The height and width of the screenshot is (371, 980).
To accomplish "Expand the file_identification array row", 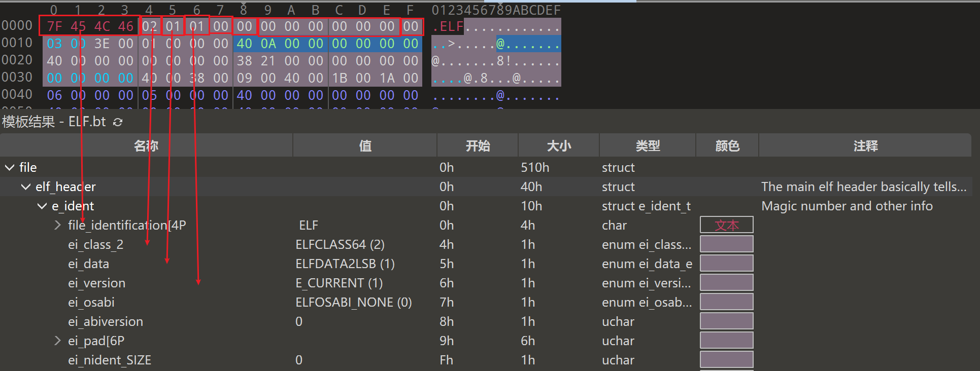I will [58, 225].
